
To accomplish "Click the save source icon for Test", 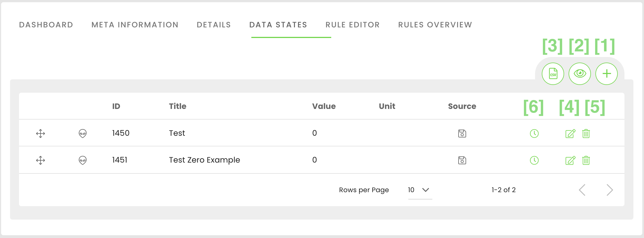I will (462, 134).
